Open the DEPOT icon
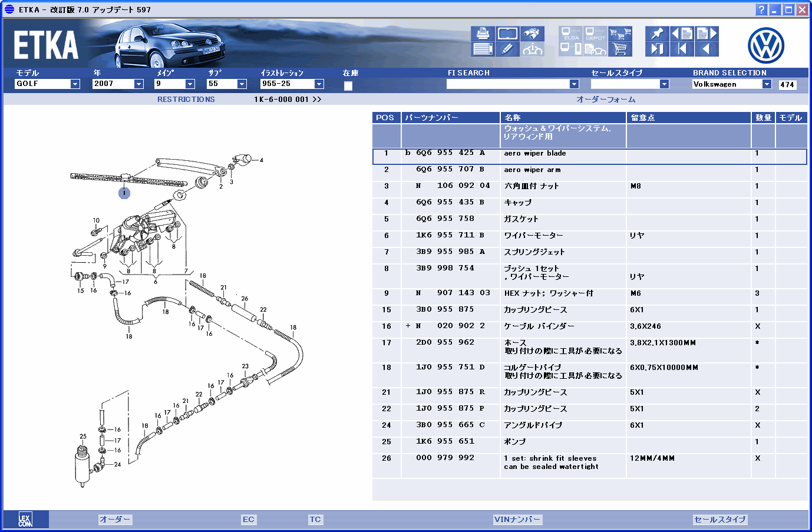The image size is (812, 532). (595, 34)
